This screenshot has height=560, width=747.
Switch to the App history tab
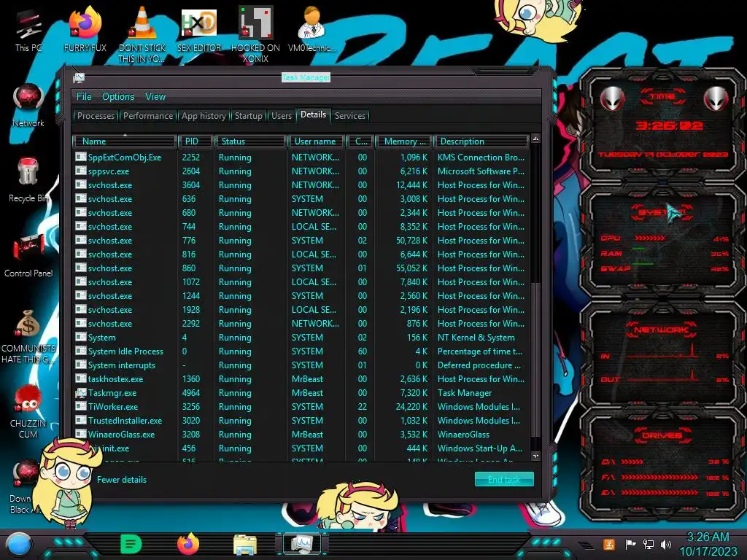204,116
